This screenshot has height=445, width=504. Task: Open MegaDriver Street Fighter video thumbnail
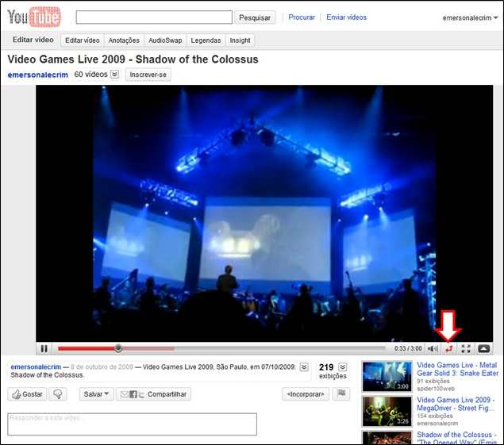(387, 411)
